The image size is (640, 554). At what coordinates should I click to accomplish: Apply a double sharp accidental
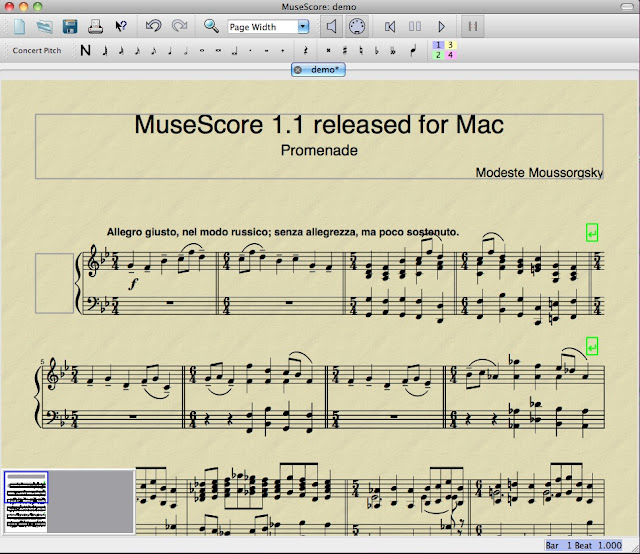[x=329, y=51]
